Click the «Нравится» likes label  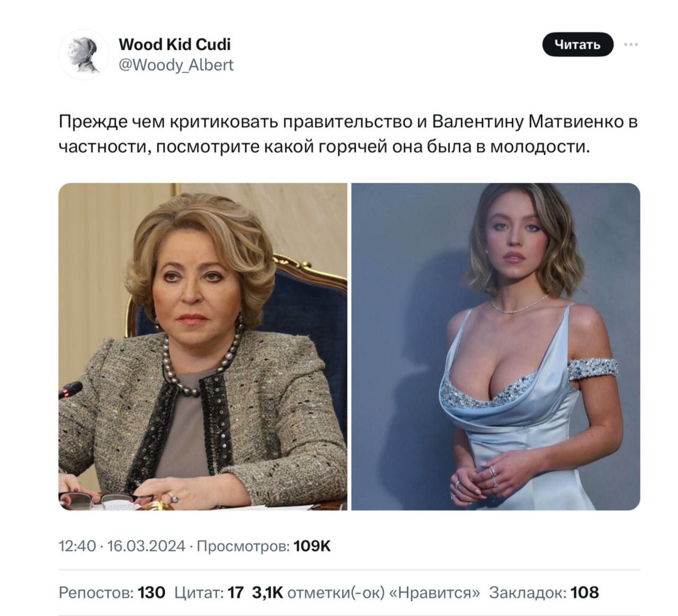435,592
